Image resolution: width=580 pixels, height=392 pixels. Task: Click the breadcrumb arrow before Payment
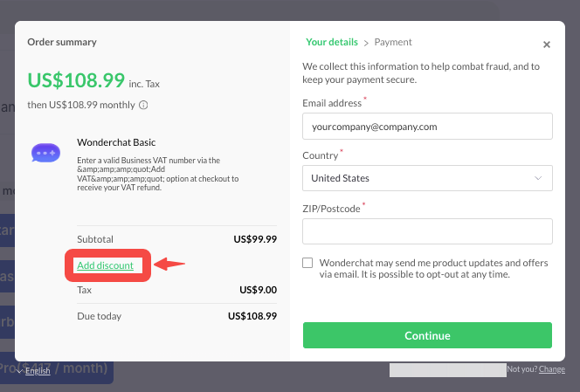(366, 42)
